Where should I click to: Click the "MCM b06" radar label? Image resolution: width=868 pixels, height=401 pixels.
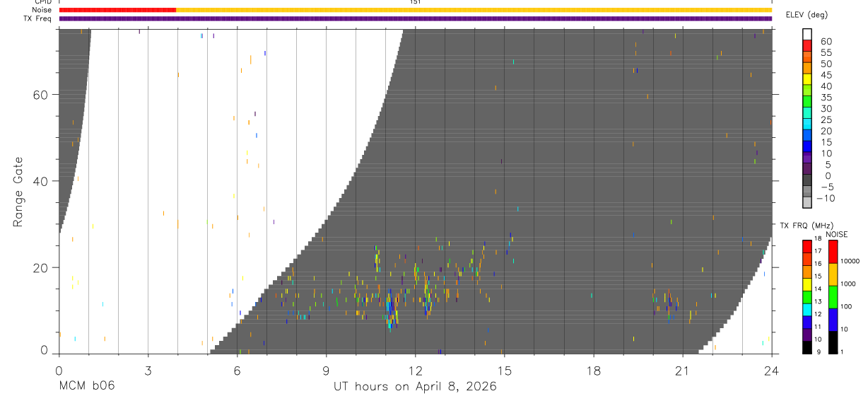point(86,386)
